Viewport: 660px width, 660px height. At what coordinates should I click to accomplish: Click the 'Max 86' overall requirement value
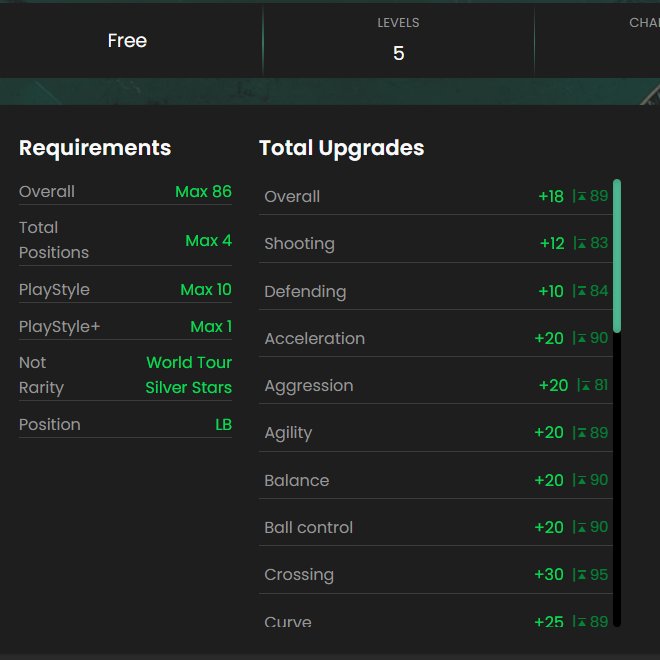pyautogui.click(x=203, y=192)
